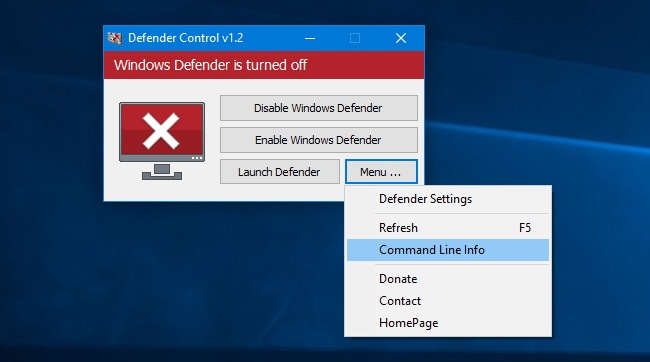
Task: Click the Defender Control title bar app icon
Action: [x=115, y=38]
